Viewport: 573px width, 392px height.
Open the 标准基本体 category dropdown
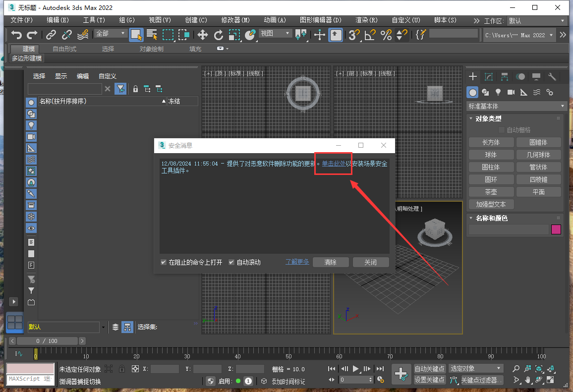pyautogui.click(x=516, y=107)
